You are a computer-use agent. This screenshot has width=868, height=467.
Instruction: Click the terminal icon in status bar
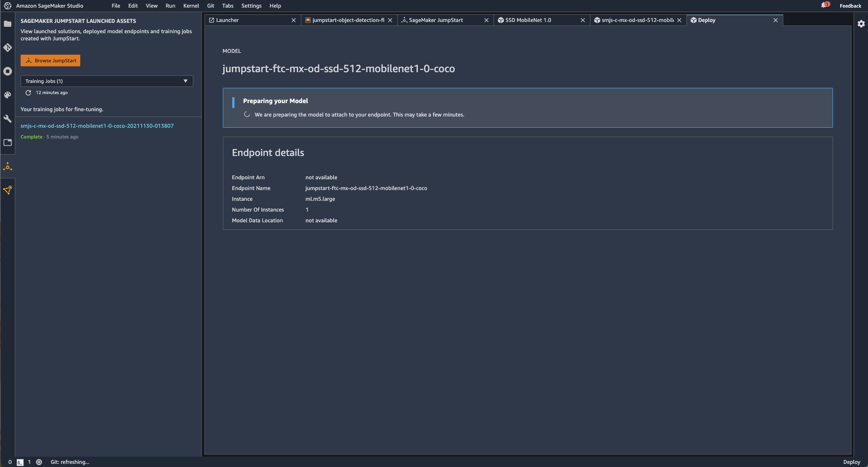(x=20, y=462)
